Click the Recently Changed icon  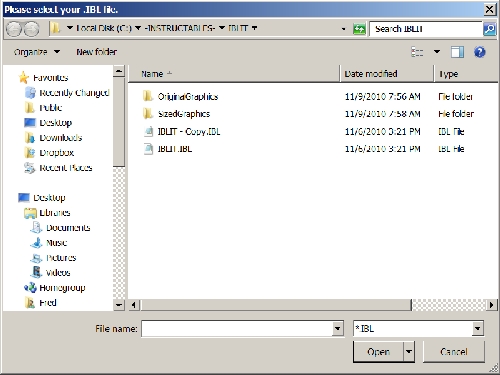tap(30, 92)
